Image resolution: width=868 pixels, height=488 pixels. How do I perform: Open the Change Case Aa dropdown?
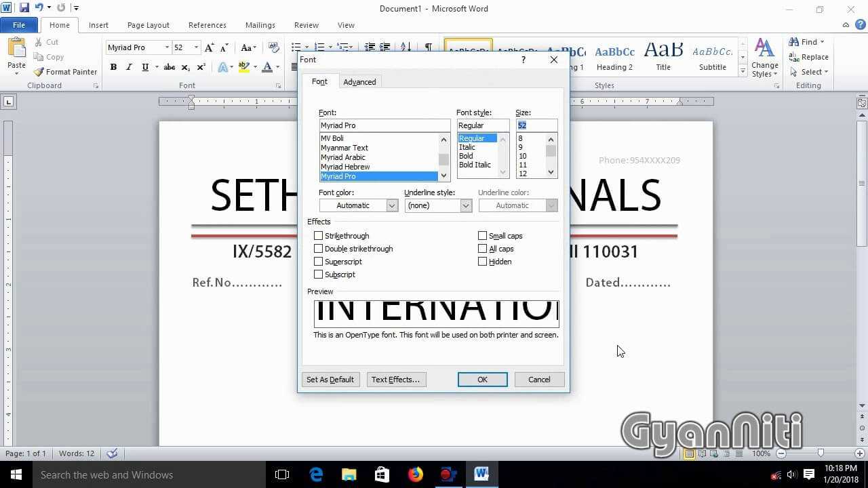point(248,47)
